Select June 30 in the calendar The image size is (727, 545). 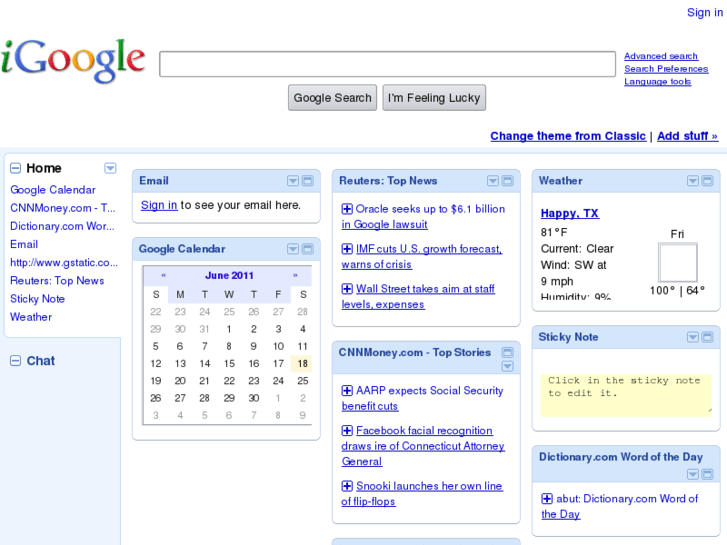pos(254,398)
